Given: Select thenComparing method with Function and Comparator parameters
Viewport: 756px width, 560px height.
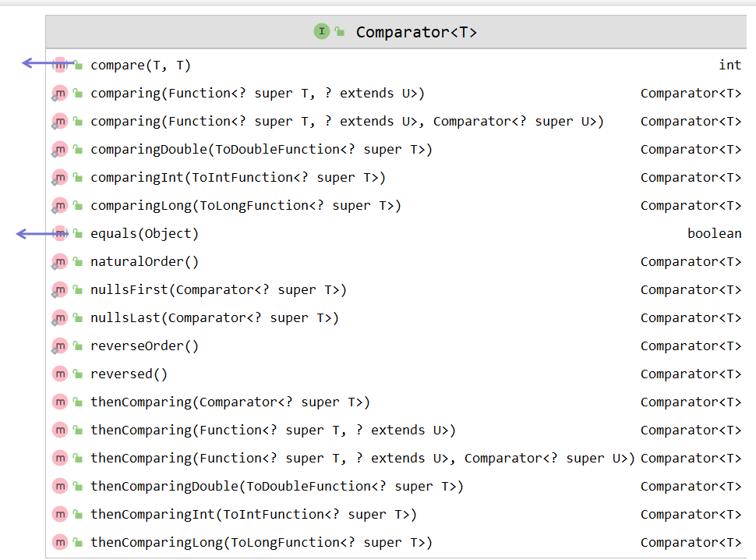Looking at the screenshot, I should click(x=362, y=459).
